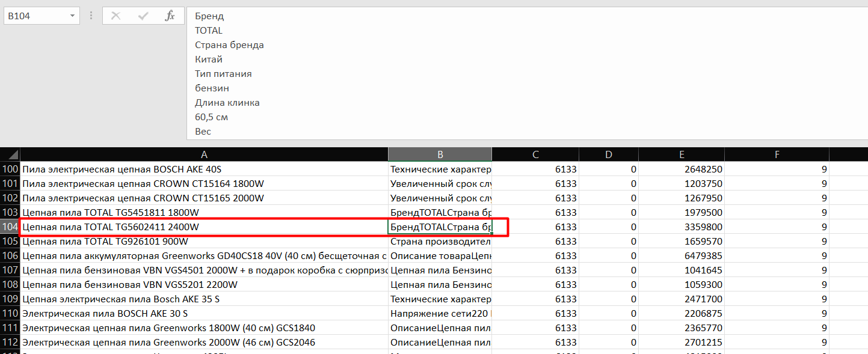Select column A header
Image resolution: width=868 pixels, height=354 pixels.
tap(204, 154)
